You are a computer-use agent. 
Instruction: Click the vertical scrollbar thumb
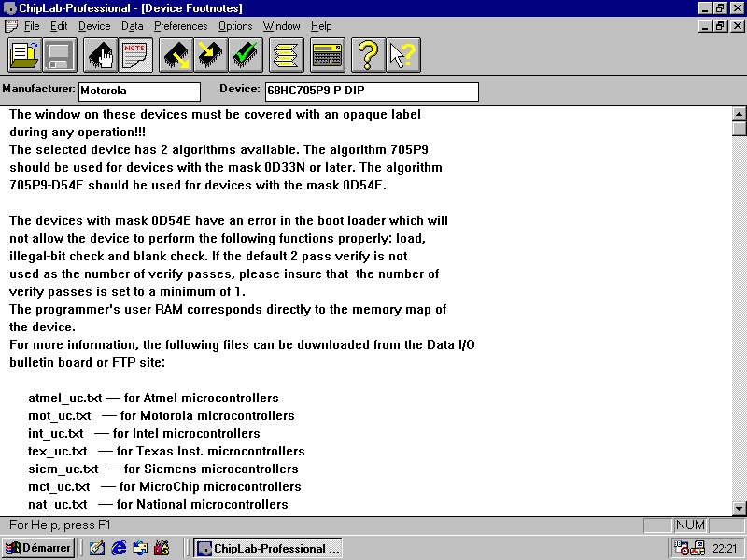point(739,129)
